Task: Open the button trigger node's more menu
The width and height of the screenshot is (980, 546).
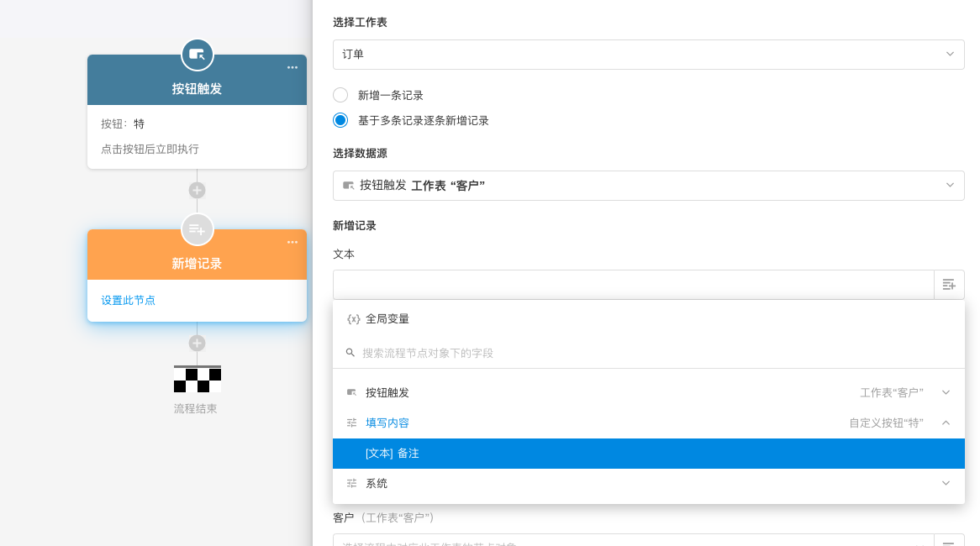Action: pyautogui.click(x=292, y=68)
